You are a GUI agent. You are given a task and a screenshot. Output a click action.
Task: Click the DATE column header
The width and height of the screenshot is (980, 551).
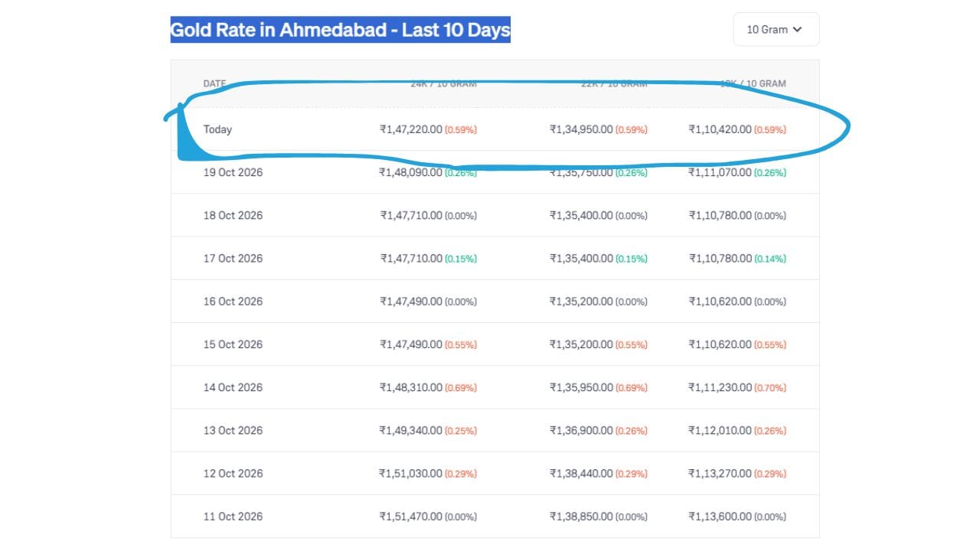point(214,83)
